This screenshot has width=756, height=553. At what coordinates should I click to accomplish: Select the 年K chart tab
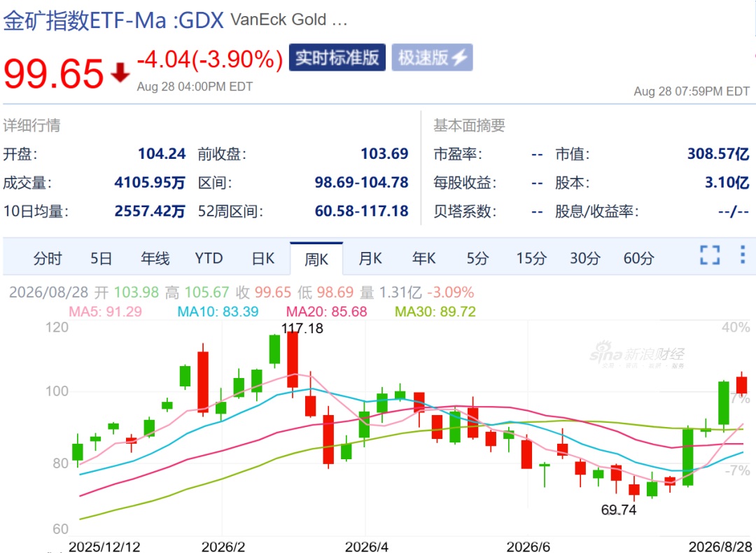click(423, 258)
